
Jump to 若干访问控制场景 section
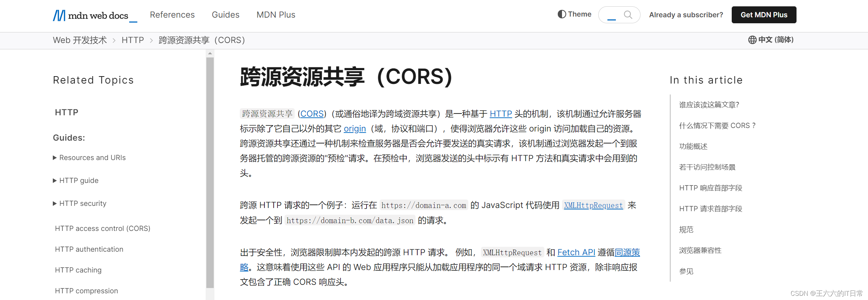[707, 167]
